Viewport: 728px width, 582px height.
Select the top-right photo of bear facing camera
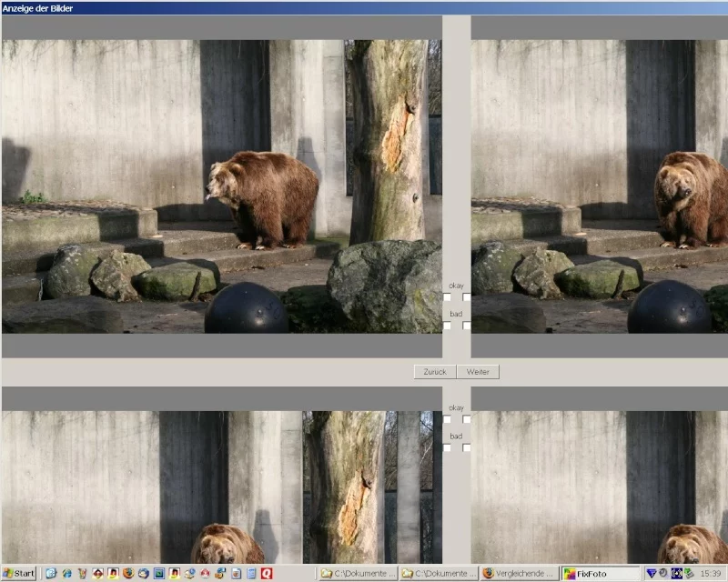tap(600, 186)
